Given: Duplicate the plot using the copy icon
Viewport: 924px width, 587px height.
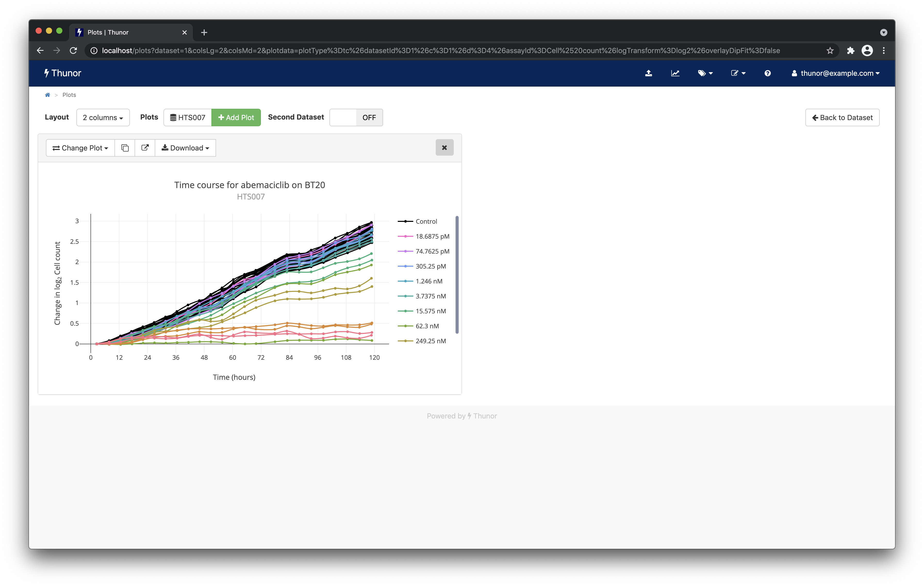Looking at the screenshot, I should (125, 148).
